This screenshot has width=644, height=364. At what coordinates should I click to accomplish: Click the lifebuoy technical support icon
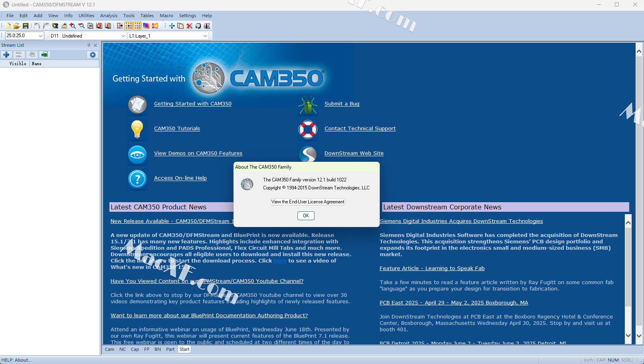click(x=308, y=129)
